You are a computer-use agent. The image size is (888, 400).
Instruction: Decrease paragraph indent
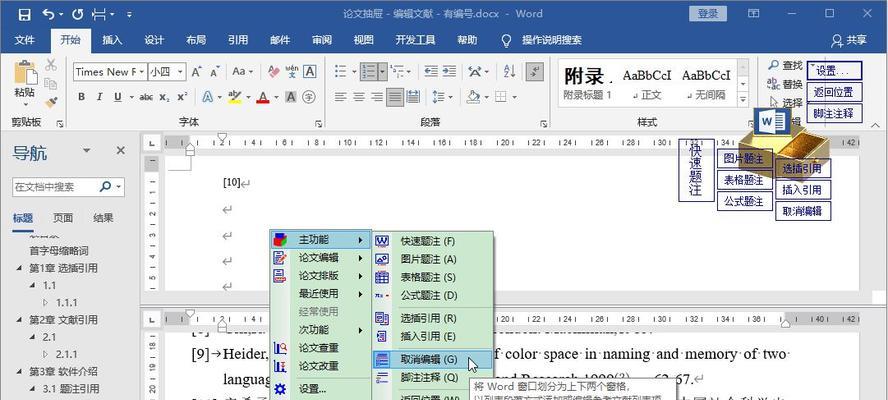tap(431, 71)
